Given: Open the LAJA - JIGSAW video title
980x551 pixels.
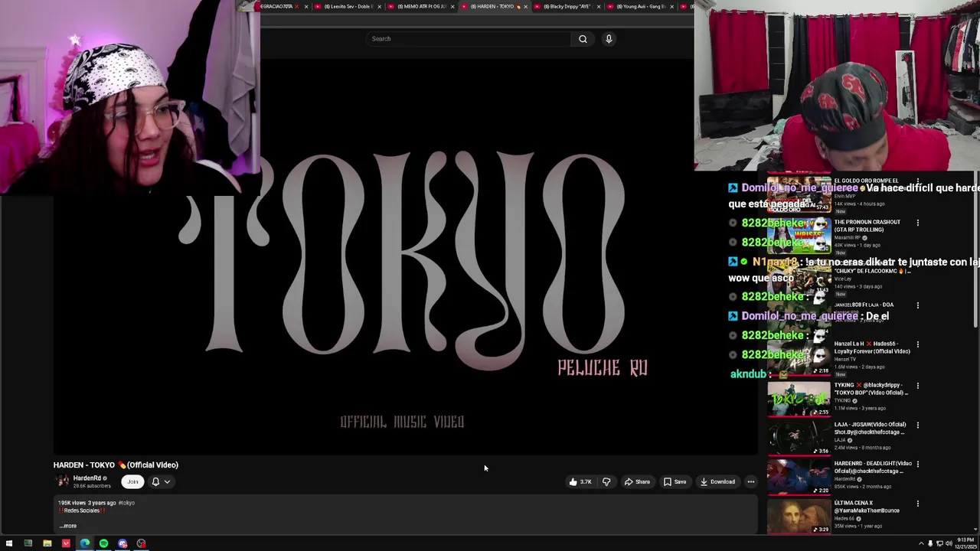Looking at the screenshot, I should pyautogui.click(x=870, y=428).
